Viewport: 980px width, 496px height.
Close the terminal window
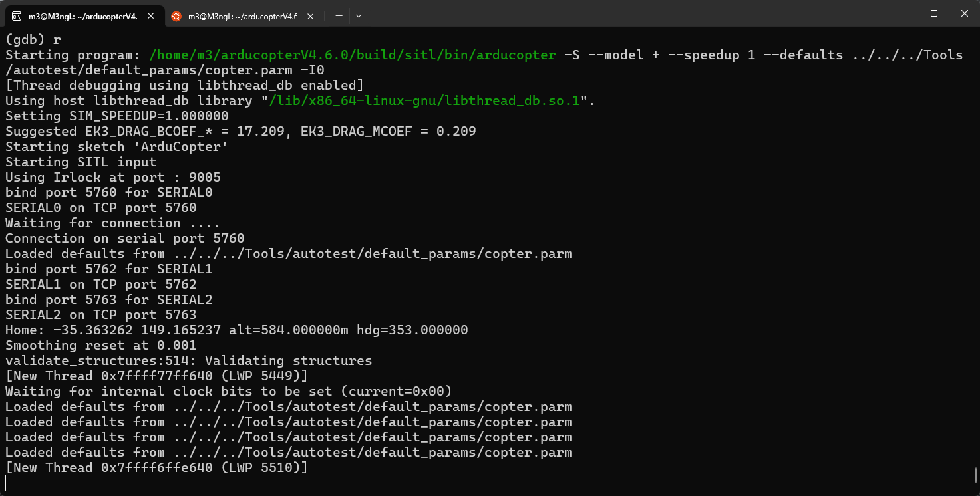pyautogui.click(x=964, y=13)
